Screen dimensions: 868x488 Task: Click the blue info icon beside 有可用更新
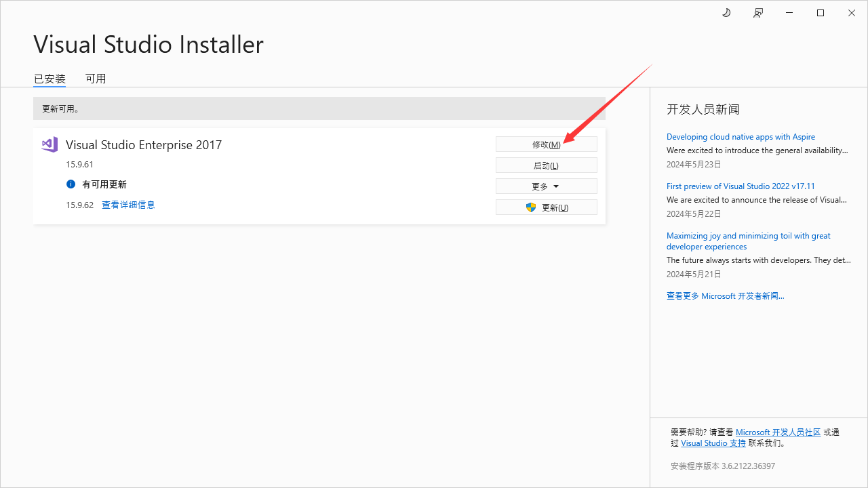click(71, 184)
